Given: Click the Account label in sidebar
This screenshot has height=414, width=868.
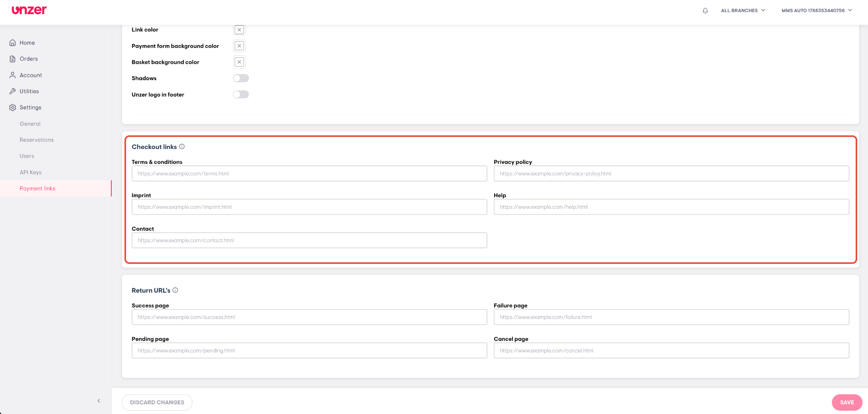Looking at the screenshot, I should pos(31,75).
